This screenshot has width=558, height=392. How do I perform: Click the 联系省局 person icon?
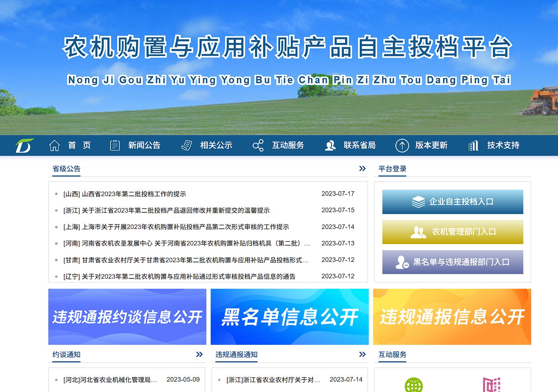pos(330,145)
